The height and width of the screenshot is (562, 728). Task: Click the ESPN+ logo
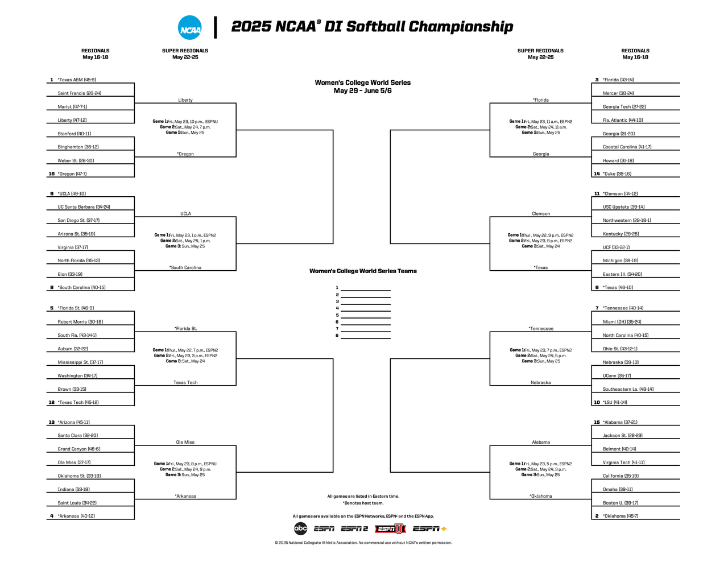click(x=429, y=529)
